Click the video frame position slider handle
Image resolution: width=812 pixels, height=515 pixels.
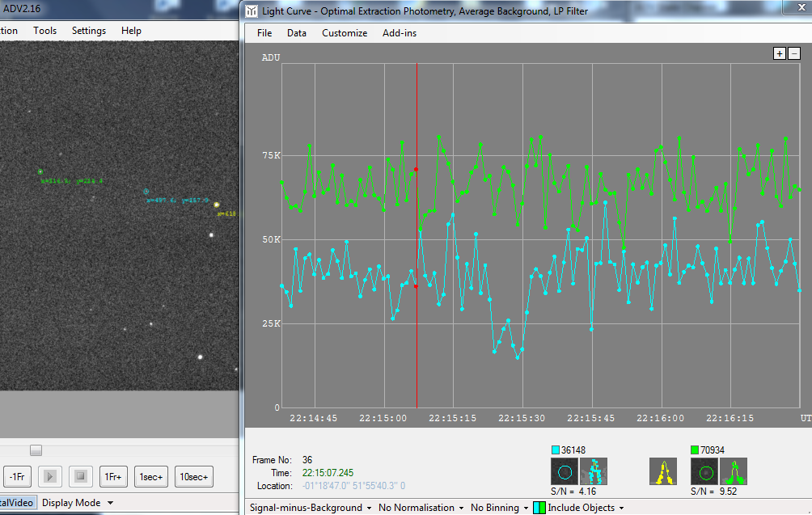(36, 450)
